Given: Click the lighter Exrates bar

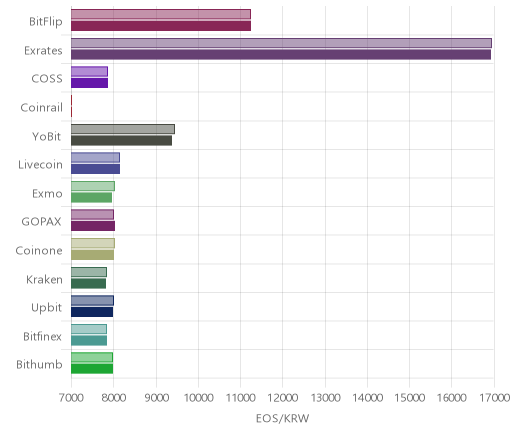Looking at the screenshot, I should pyautogui.click(x=281, y=43).
